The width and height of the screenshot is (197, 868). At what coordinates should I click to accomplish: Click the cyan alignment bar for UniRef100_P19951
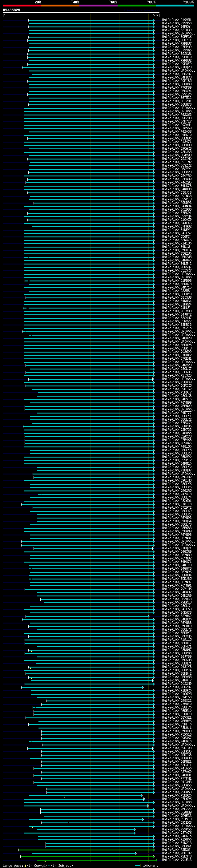[91, 20]
